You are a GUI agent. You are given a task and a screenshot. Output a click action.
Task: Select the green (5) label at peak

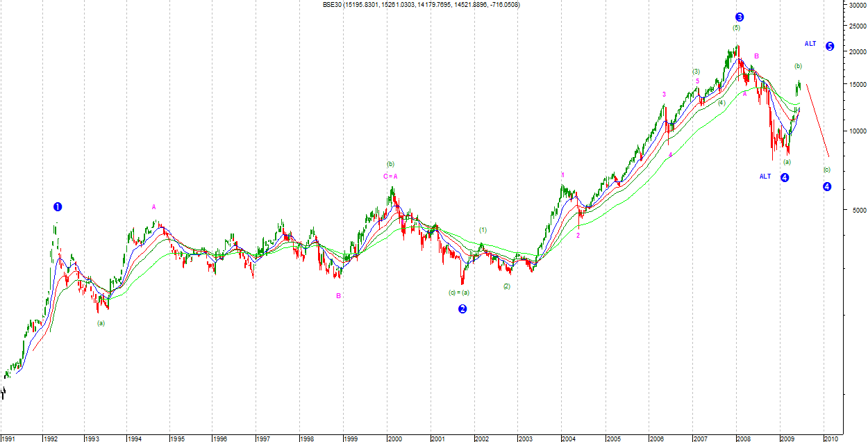(736, 28)
